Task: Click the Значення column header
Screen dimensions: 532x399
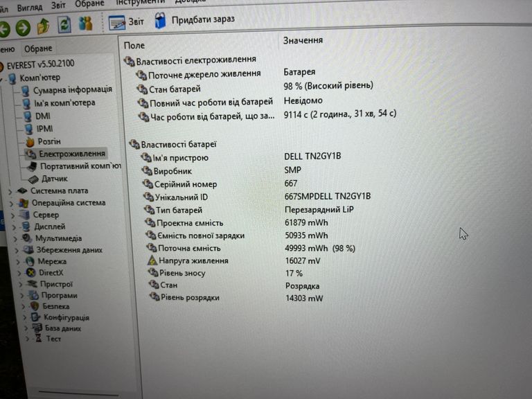Action: click(x=303, y=40)
